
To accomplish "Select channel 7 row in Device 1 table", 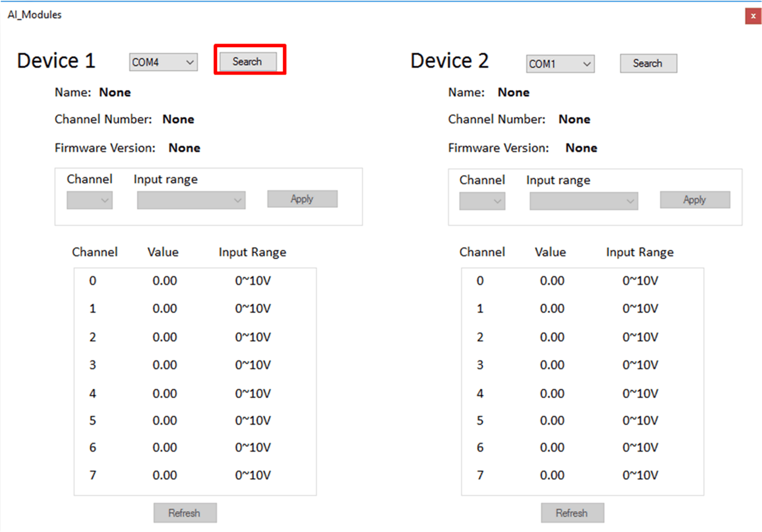I will [93, 475].
